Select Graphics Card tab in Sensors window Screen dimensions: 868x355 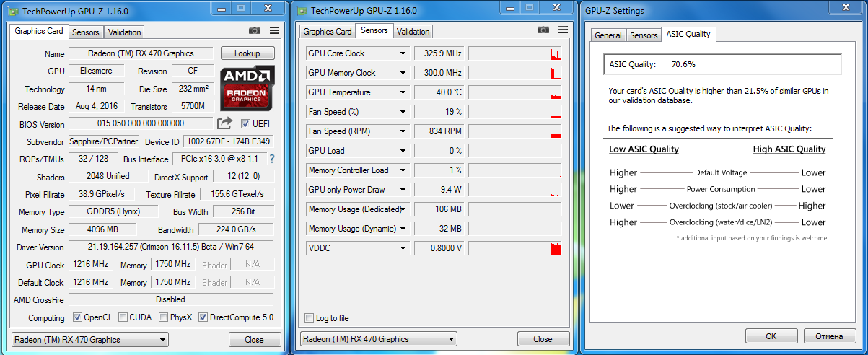(x=328, y=32)
